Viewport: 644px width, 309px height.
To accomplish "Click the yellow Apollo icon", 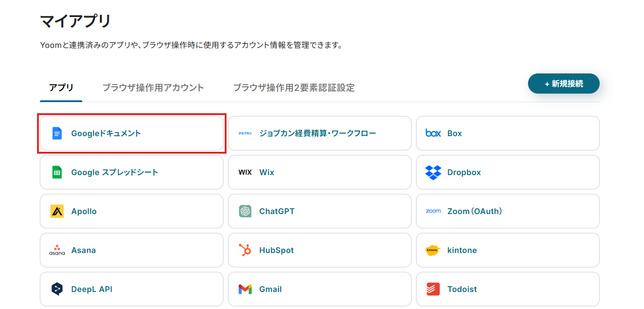I will pos(57,211).
